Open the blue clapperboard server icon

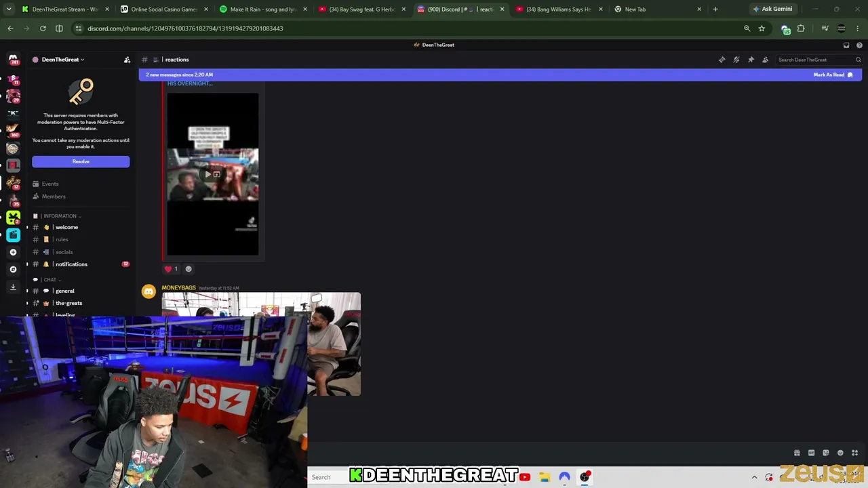coord(13,235)
